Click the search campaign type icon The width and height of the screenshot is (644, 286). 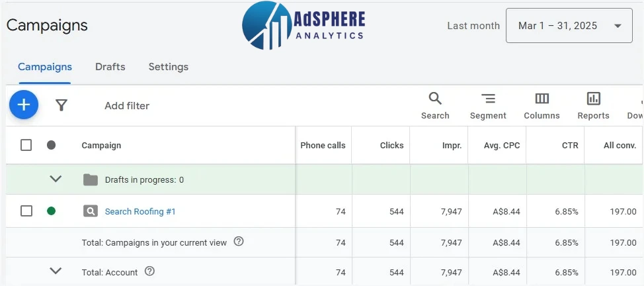pyautogui.click(x=91, y=211)
